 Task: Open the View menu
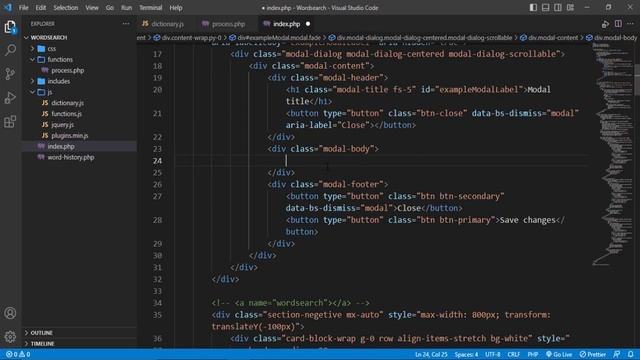(91, 8)
